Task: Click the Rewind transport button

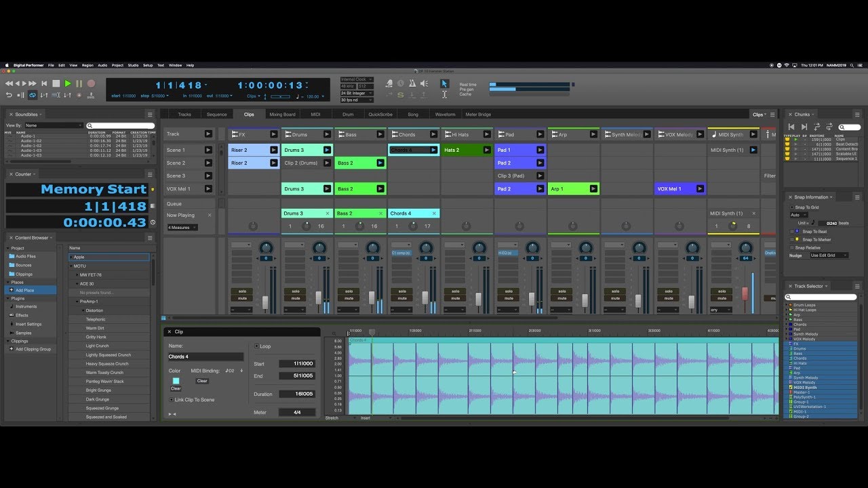Action: (9, 84)
